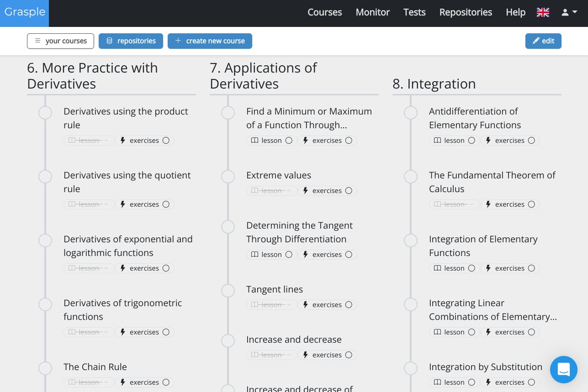Viewport: 588px width, 392px height.
Task: Open Integration of Elementary Functions topic
Action: click(x=483, y=246)
